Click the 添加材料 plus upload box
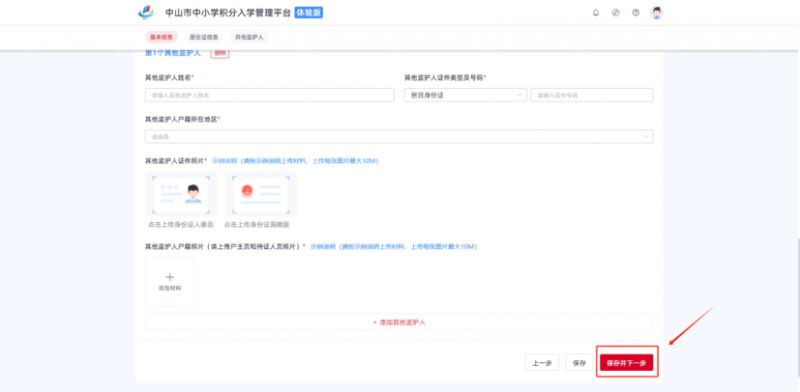This screenshot has width=800, height=392. point(170,281)
